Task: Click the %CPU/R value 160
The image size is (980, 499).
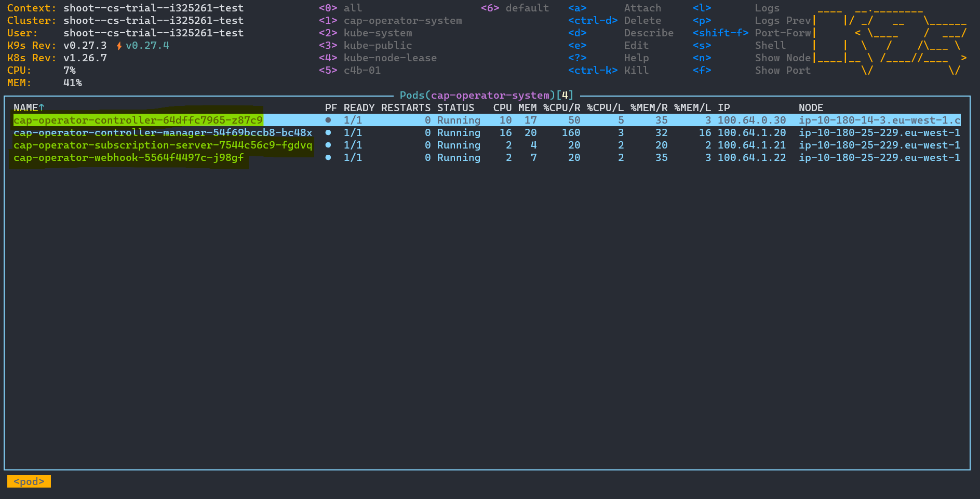Action: point(571,132)
